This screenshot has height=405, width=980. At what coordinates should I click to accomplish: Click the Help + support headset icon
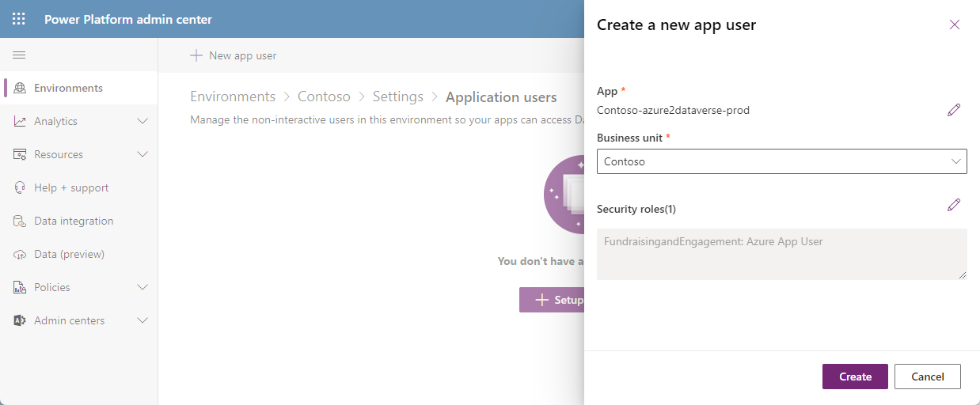point(20,187)
